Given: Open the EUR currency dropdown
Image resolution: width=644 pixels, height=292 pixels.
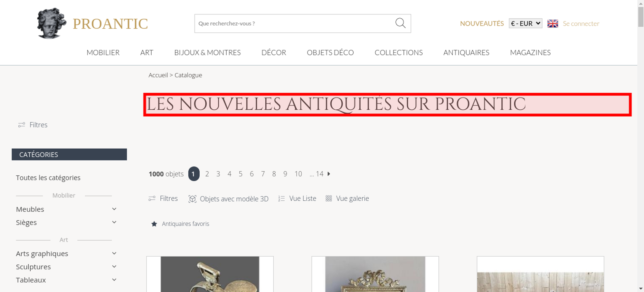Looking at the screenshot, I should tap(526, 23).
